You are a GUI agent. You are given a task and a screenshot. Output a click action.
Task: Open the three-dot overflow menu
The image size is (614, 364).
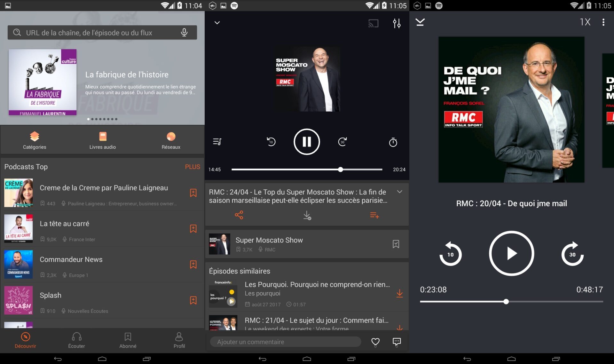[x=603, y=22]
